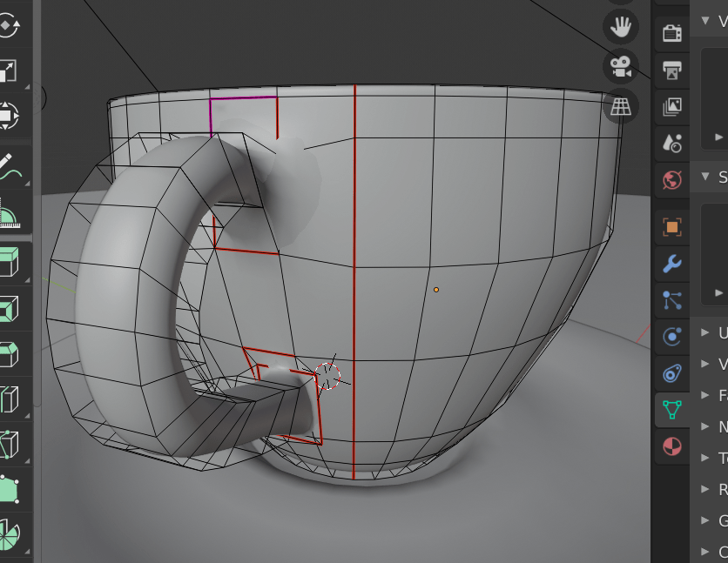Select the Rotate tool

(x=12, y=27)
